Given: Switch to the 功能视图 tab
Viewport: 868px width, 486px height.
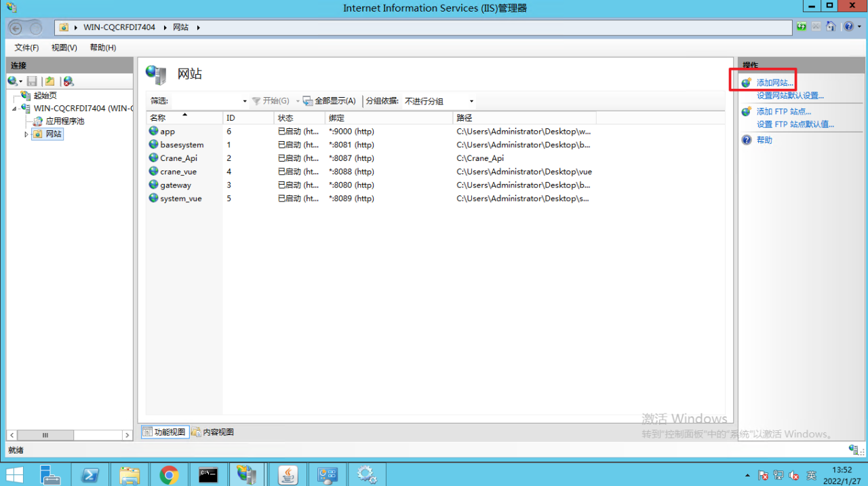Looking at the screenshot, I should point(165,432).
